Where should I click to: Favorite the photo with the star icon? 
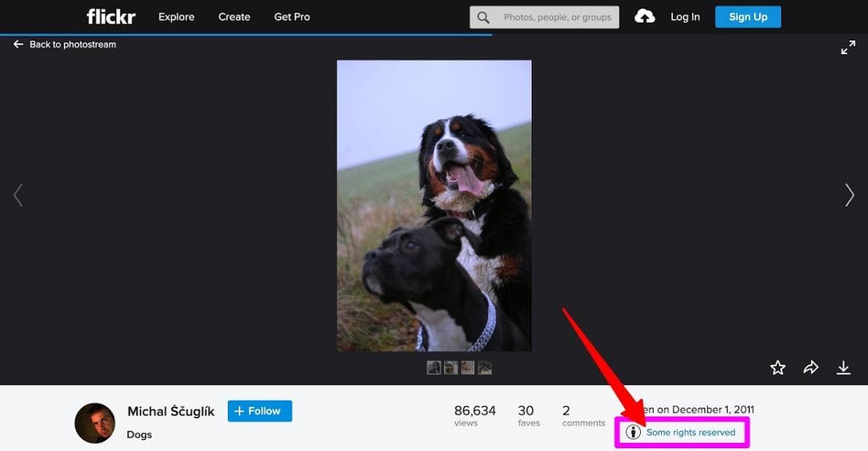coord(778,367)
